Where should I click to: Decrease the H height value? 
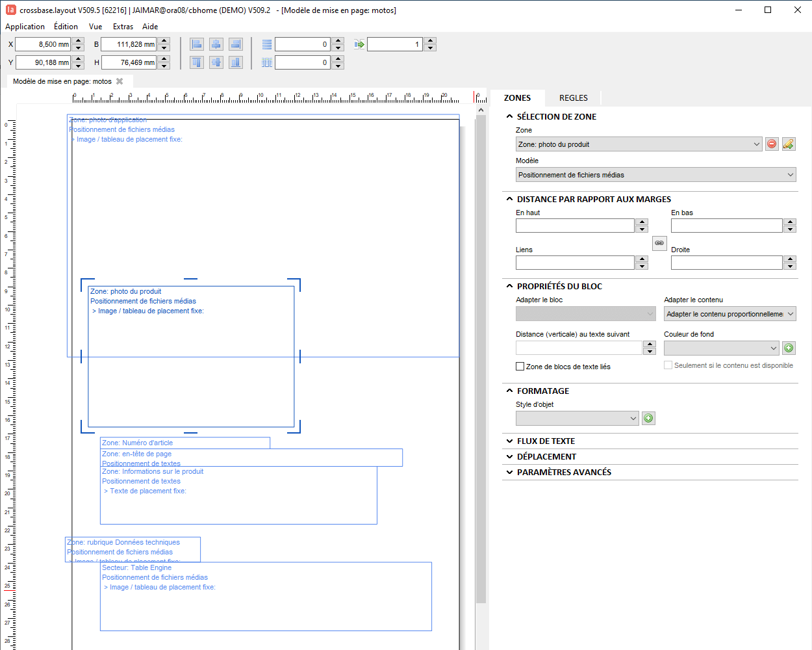tap(164, 66)
